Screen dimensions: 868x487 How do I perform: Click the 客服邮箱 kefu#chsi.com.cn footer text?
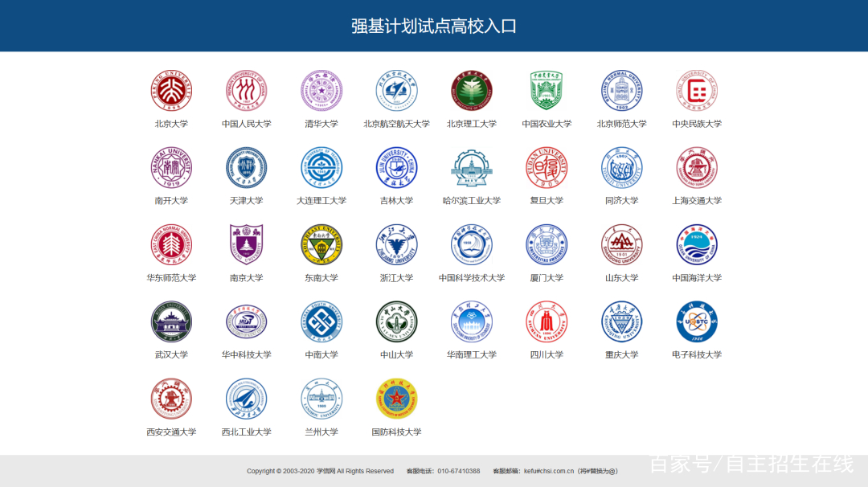(x=555, y=472)
